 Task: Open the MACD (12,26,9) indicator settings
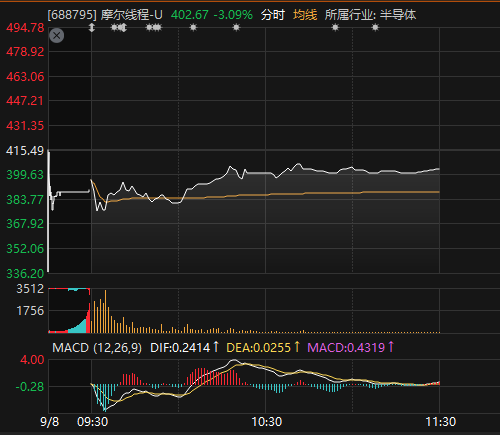tap(97, 348)
